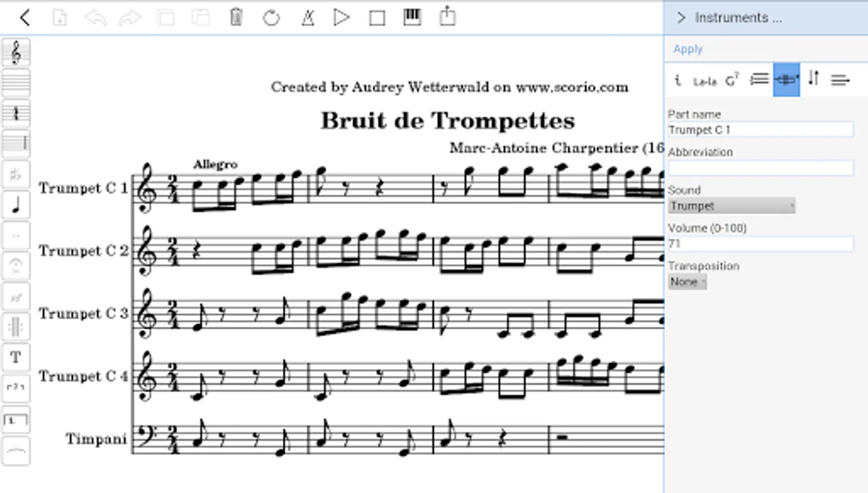The image size is (868, 493).
Task: Stop playback with the square button
Action: tap(377, 18)
